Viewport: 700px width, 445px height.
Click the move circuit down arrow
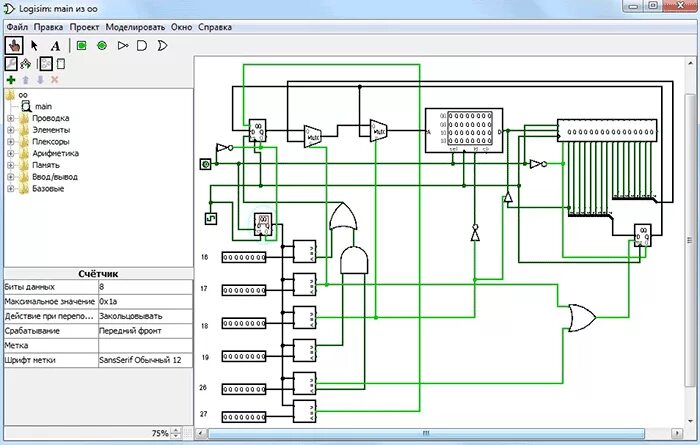tap(40, 80)
